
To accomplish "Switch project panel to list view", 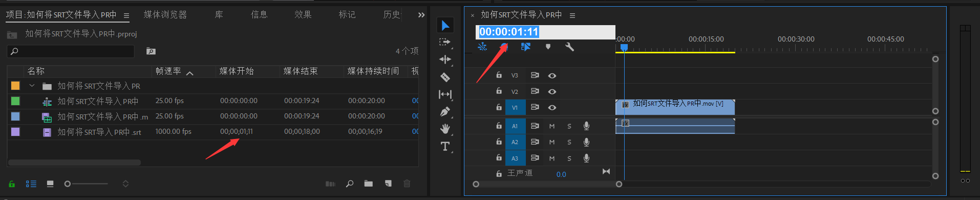I will click(x=31, y=184).
